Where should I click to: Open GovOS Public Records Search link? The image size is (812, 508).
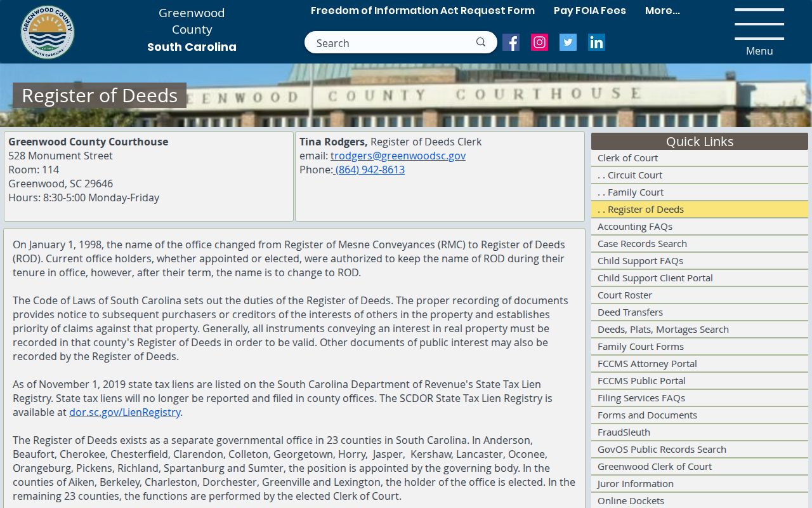700,450
